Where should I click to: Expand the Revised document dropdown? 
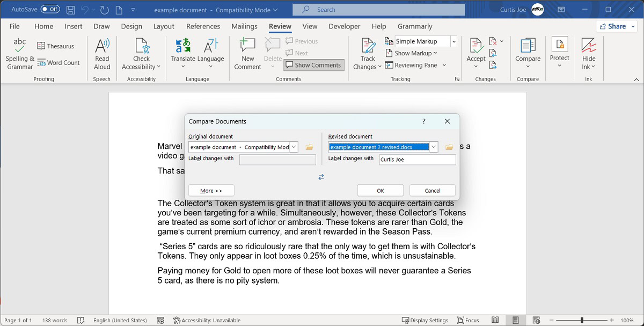(x=434, y=147)
